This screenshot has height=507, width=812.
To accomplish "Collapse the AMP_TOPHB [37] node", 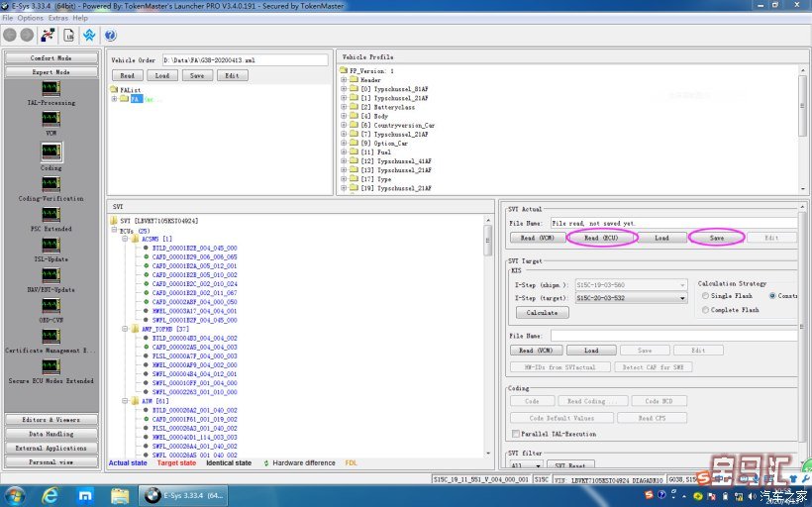I will pyautogui.click(x=125, y=329).
